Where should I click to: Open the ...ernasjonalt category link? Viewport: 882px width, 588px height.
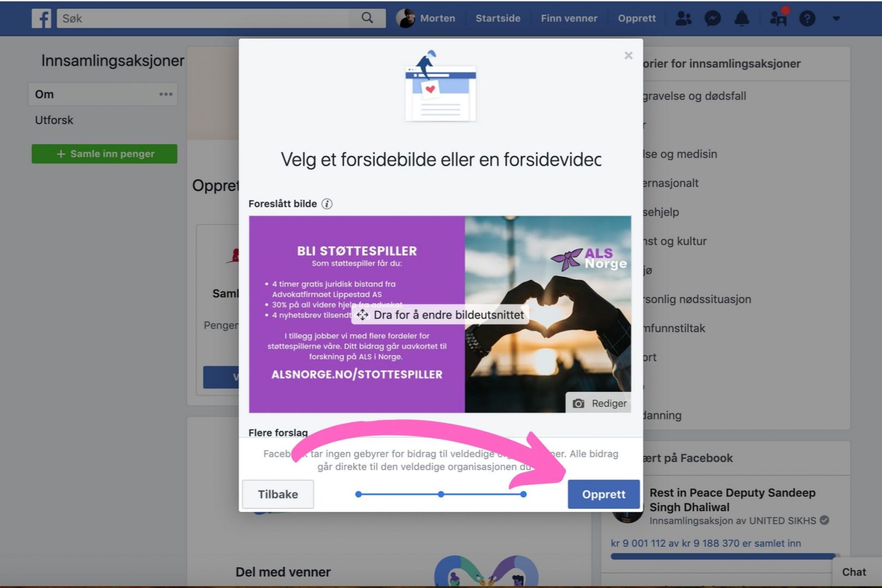click(x=671, y=183)
